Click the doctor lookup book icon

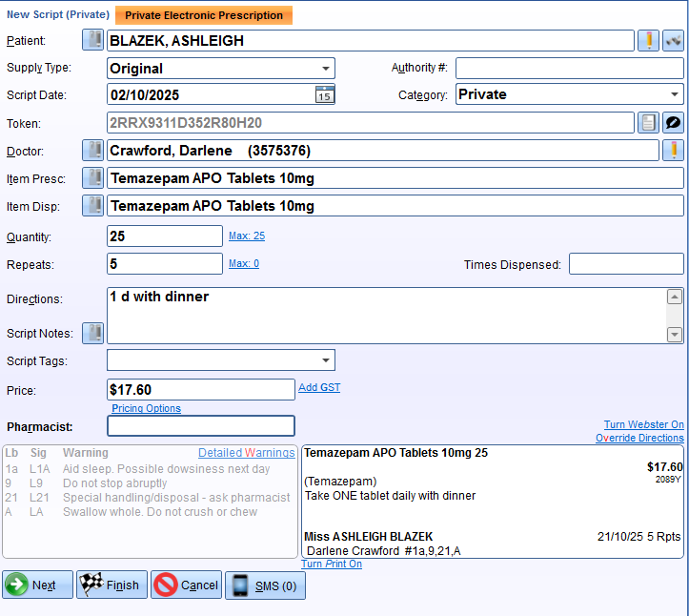93,151
